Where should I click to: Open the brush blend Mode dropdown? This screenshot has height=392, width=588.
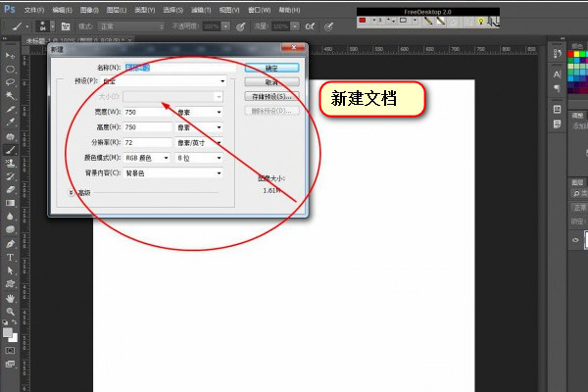pyautogui.click(x=131, y=26)
